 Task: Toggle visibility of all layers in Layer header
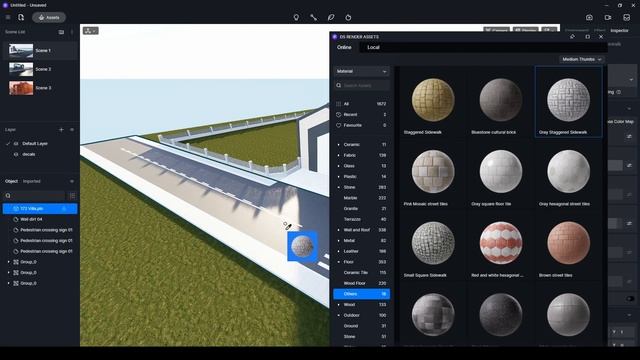coord(72,130)
